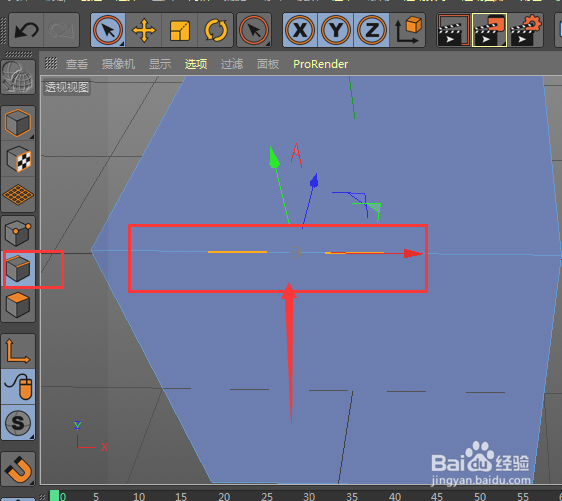Switch to Texture mode
This screenshot has height=501, width=562.
coord(18,159)
